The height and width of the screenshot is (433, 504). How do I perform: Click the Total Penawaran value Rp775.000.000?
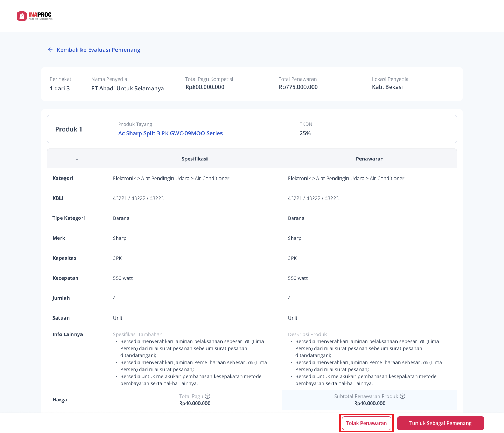pos(298,87)
